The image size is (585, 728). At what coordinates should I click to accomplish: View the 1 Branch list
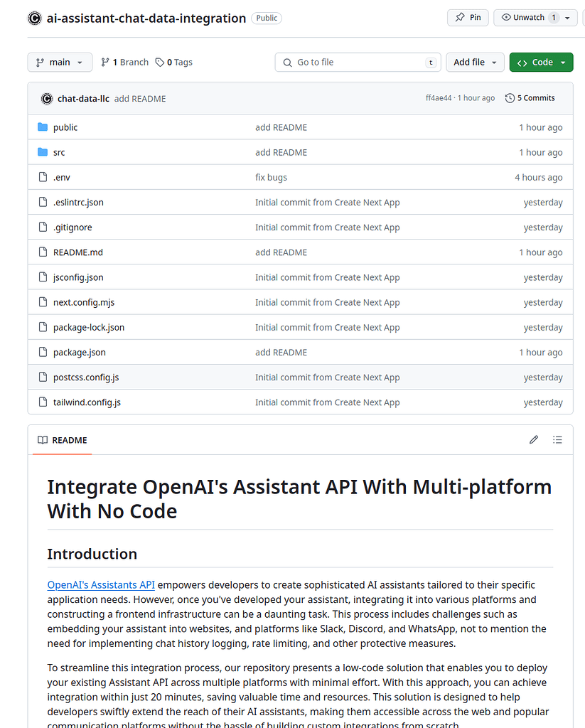tap(125, 63)
